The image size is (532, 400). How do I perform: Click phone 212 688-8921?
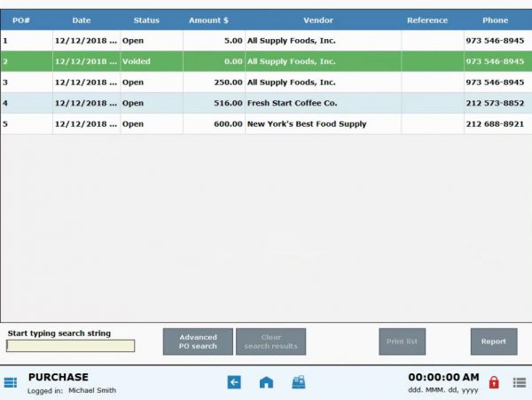coord(497,124)
